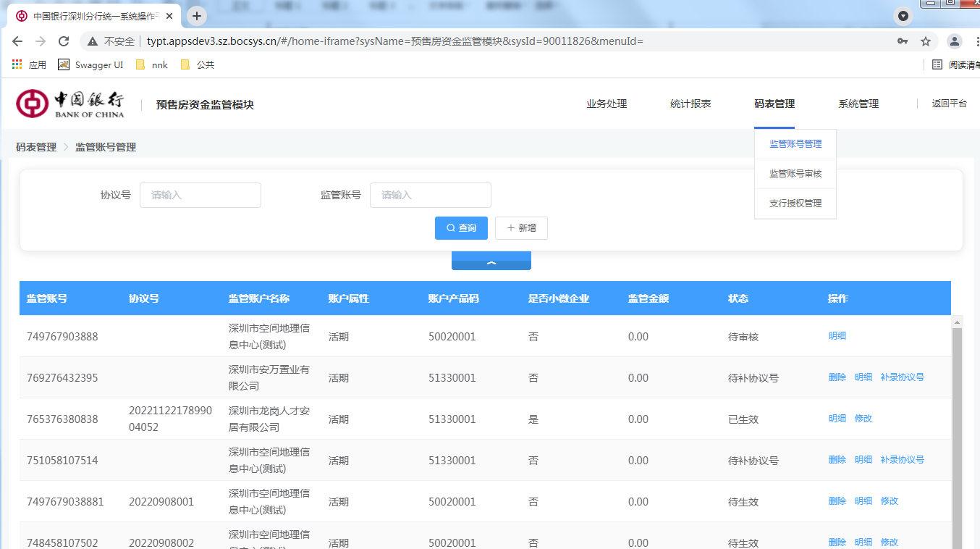Select account number 749767903888 cell

[x=62, y=337]
